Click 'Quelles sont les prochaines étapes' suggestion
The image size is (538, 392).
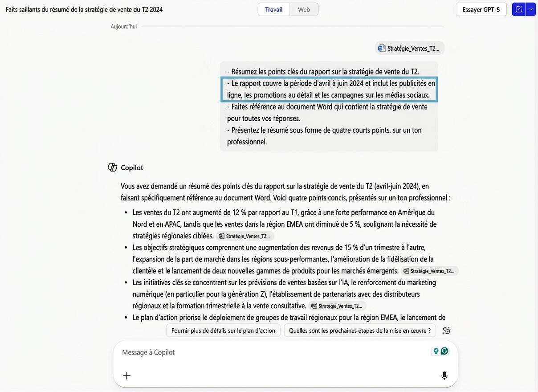point(360,331)
